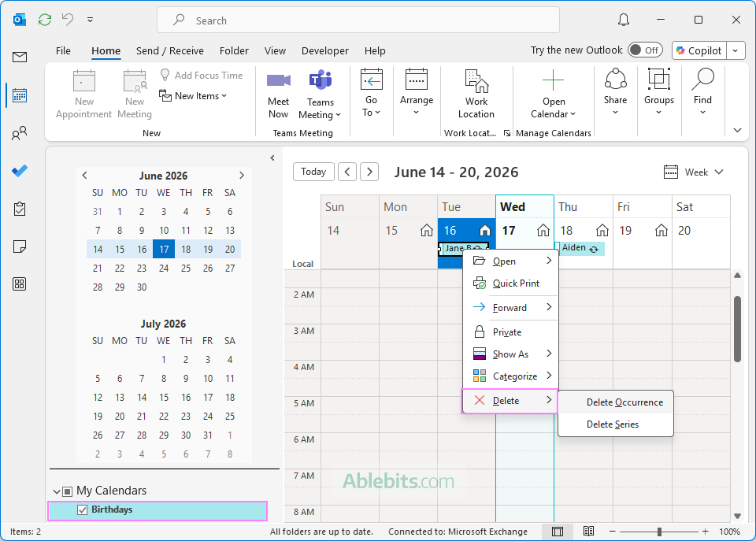Open the Tasks clipboard module

point(19,209)
